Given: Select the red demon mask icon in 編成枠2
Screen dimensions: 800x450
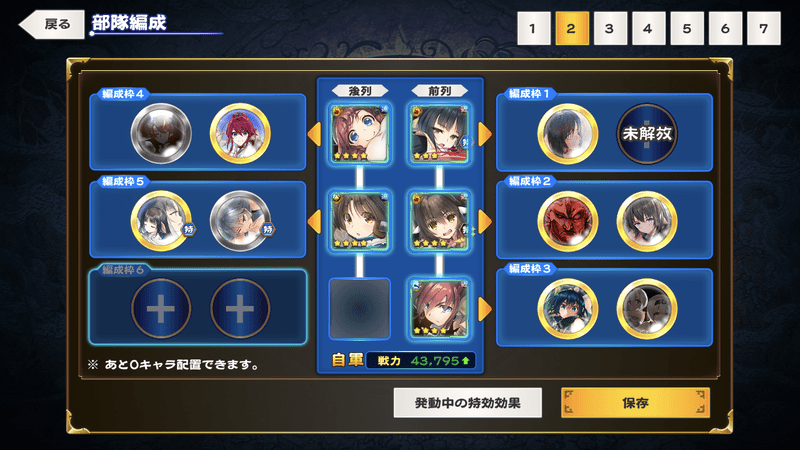Looking at the screenshot, I should click(x=567, y=221).
